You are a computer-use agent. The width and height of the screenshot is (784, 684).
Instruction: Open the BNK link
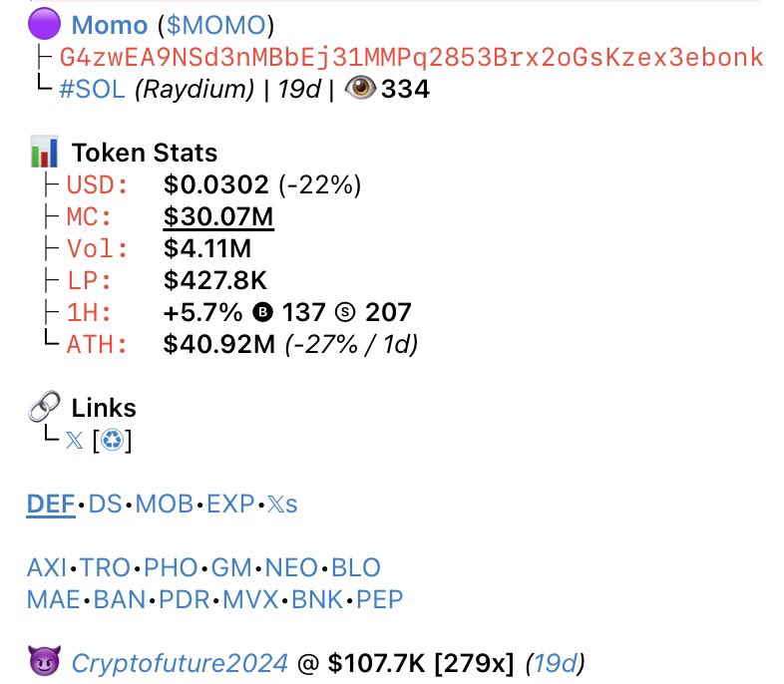tap(317, 599)
